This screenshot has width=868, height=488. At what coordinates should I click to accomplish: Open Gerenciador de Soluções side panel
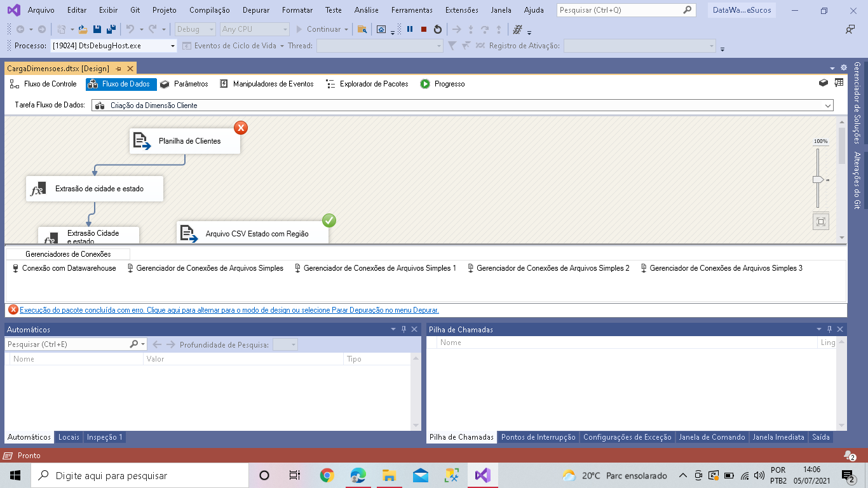[857, 102]
